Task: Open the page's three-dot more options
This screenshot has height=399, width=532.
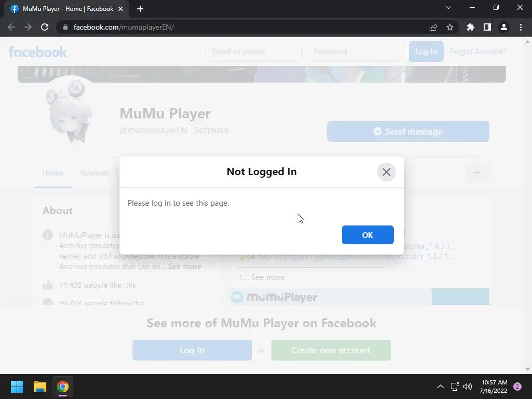Action: point(477,172)
